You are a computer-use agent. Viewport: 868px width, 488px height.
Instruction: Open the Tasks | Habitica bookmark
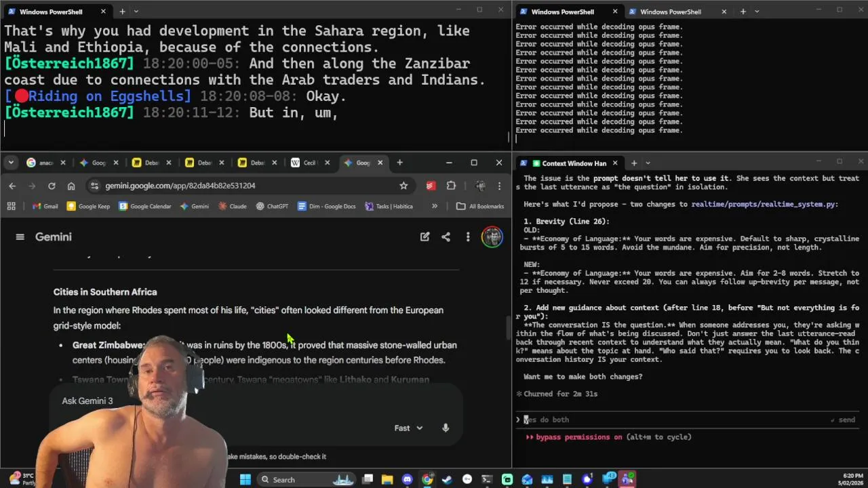tap(389, 206)
